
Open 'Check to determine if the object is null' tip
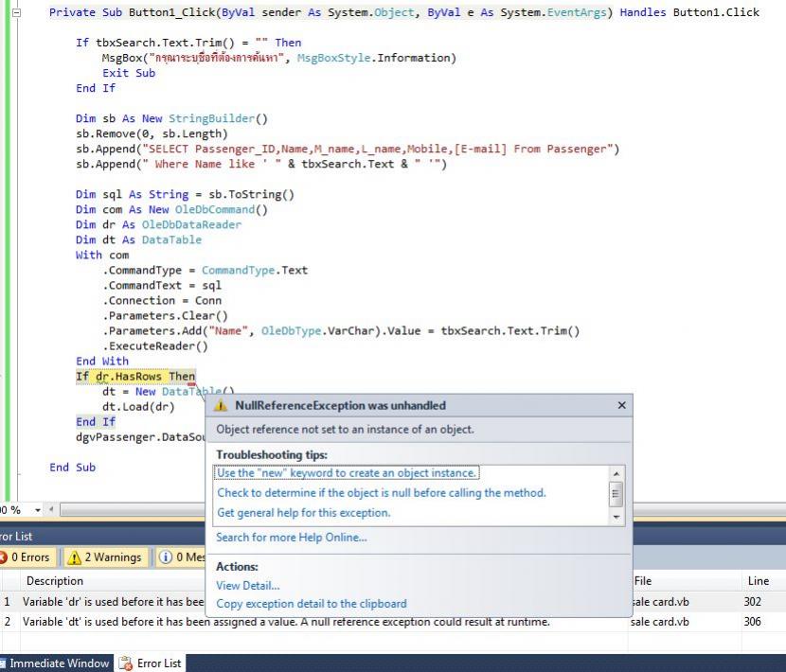381,493
